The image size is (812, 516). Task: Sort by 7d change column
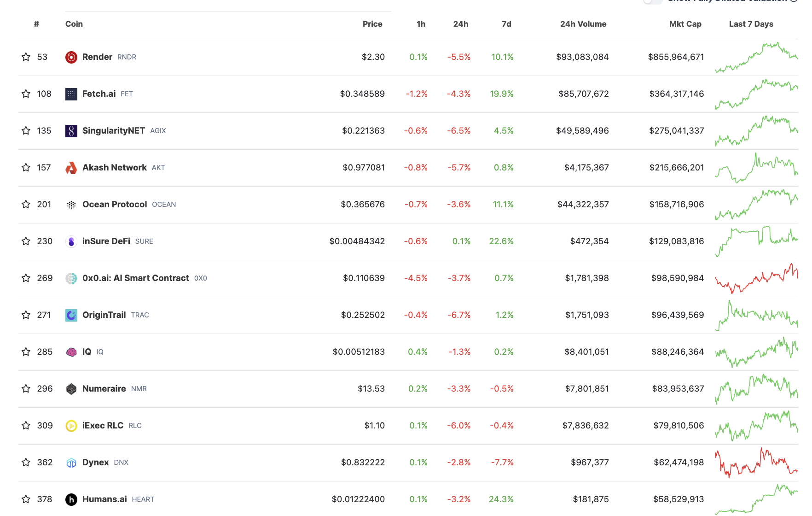pyautogui.click(x=506, y=24)
